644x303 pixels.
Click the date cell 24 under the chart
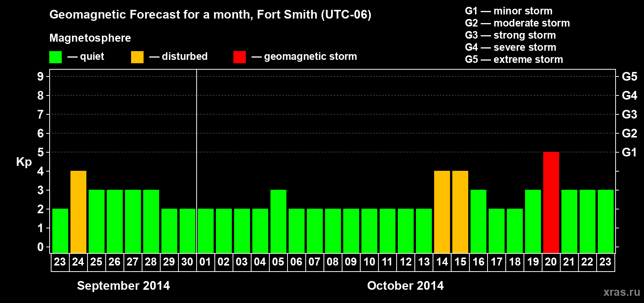[x=78, y=262]
